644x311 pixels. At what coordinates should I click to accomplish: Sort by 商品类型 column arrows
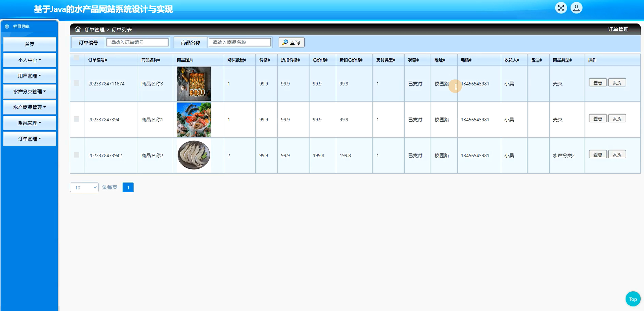point(571,60)
